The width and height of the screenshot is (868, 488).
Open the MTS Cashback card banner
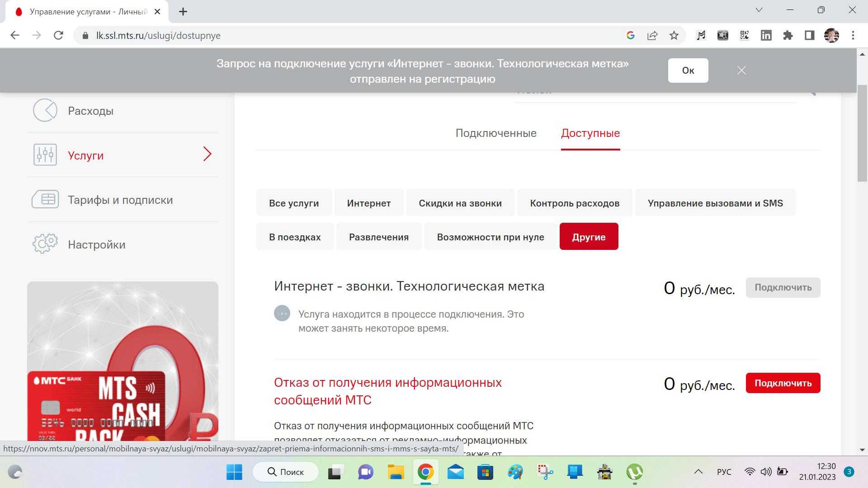(x=123, y=361)
